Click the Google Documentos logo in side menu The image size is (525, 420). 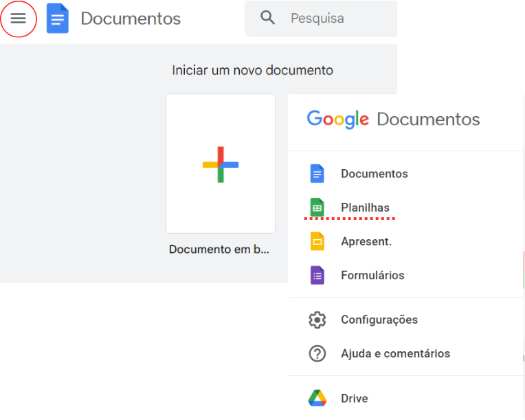point(393,119)
